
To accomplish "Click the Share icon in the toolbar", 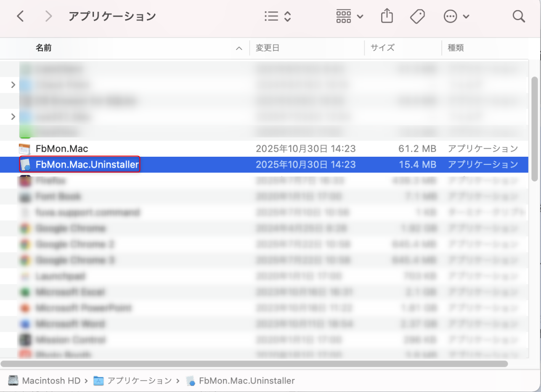I will pyautogui.click(x=387, y=16).
